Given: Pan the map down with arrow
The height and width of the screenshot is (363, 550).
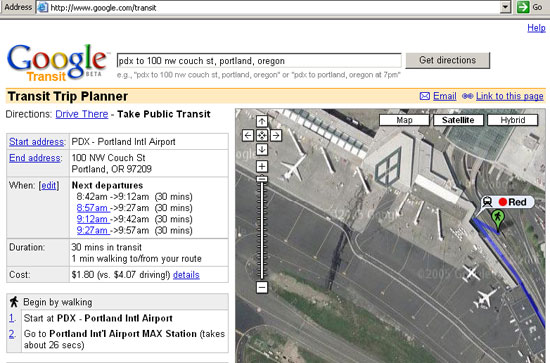Looking at the screenshot, I should (262, 150).
